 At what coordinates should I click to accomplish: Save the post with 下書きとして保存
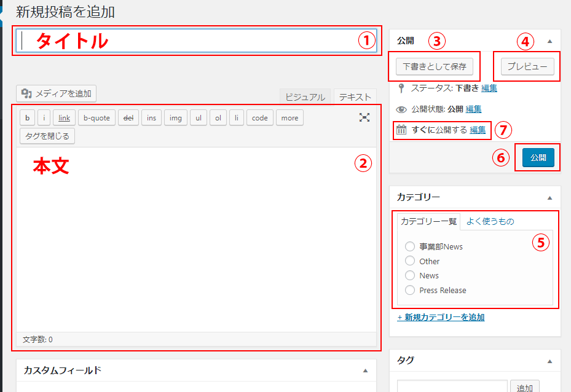pos(435,66)
